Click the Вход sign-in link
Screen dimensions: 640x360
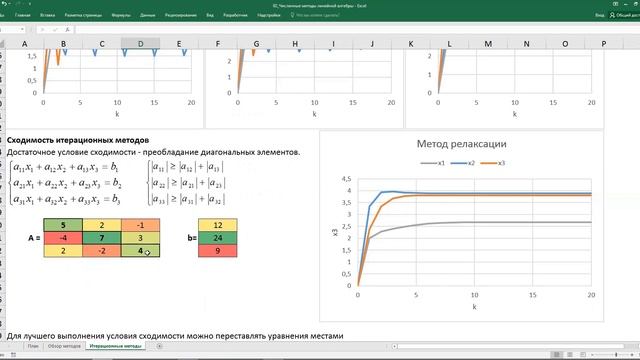(600, 15)
